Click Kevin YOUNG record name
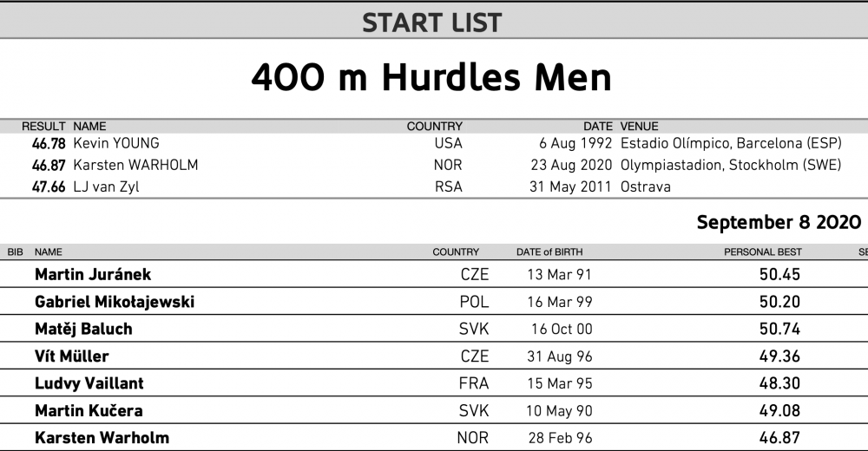 (x=116, y=143)
